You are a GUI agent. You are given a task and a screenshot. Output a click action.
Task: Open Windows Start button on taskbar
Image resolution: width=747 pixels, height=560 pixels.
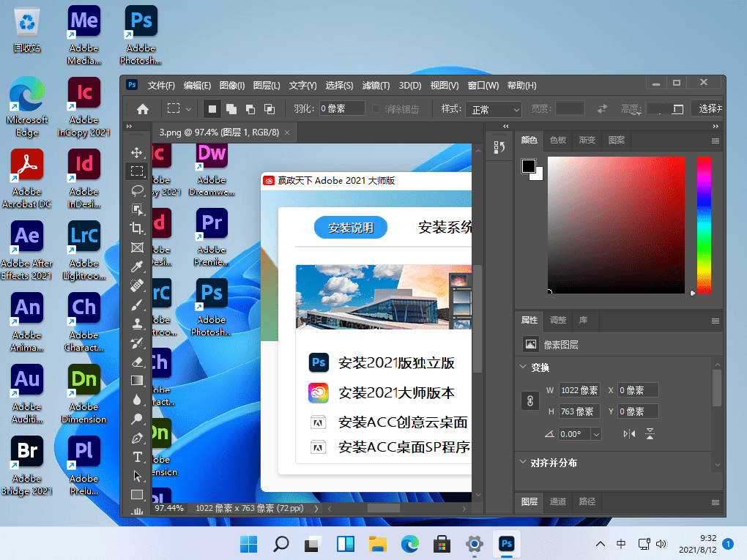click(x=248, y=543)
